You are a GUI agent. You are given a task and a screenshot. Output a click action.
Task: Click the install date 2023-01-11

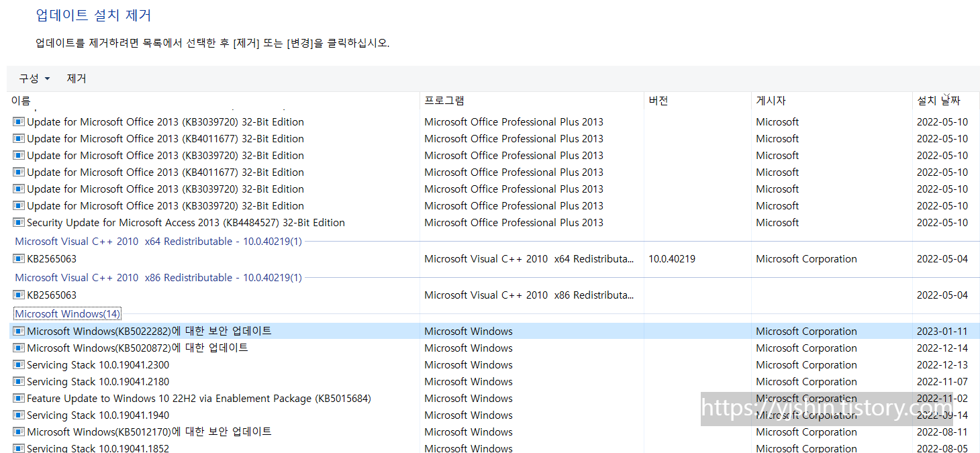click(x=942, y=332)
